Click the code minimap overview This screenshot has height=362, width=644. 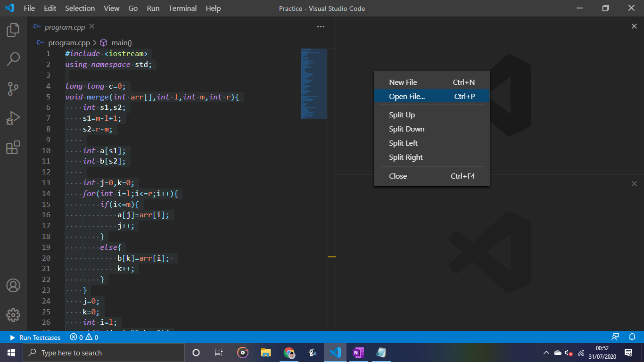pos(314,84)
